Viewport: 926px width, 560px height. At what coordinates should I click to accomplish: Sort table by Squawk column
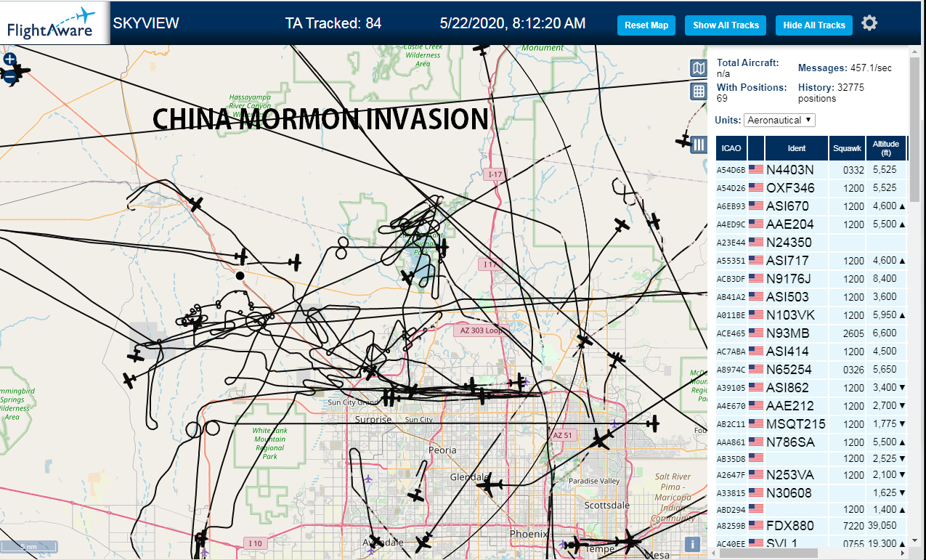(848, 148)
